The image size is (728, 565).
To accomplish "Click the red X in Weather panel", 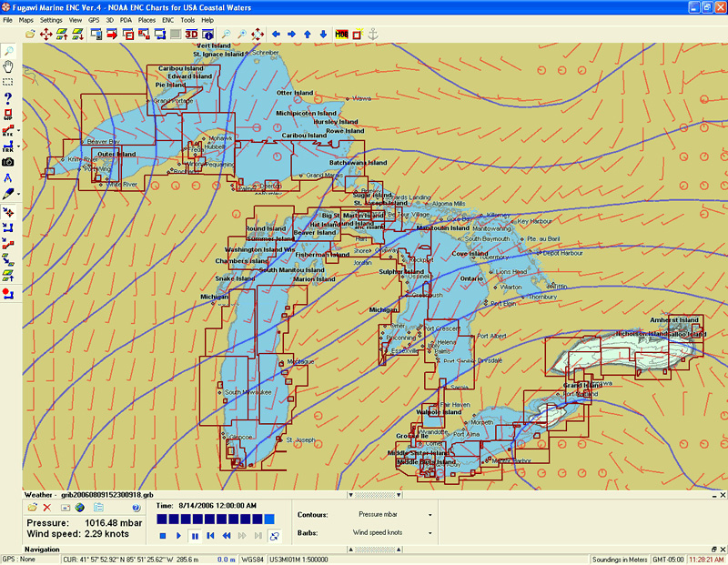I will (x=47, y=508).
